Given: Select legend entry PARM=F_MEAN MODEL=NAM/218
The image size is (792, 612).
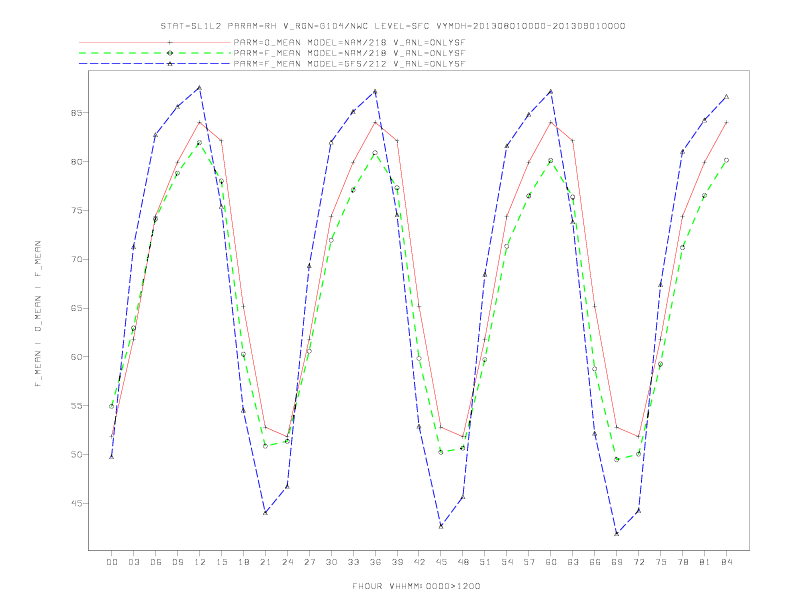Looking at the screenshot, I should (x=349, y=53).
